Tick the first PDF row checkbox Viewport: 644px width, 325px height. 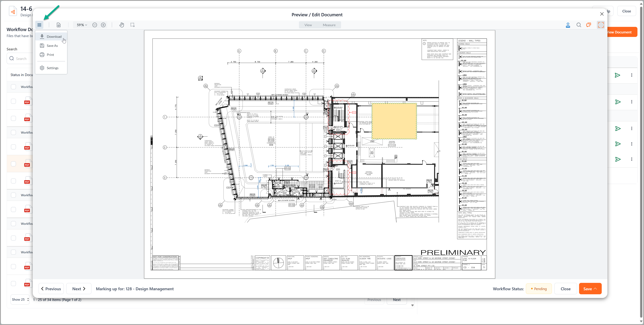point(13,101)
